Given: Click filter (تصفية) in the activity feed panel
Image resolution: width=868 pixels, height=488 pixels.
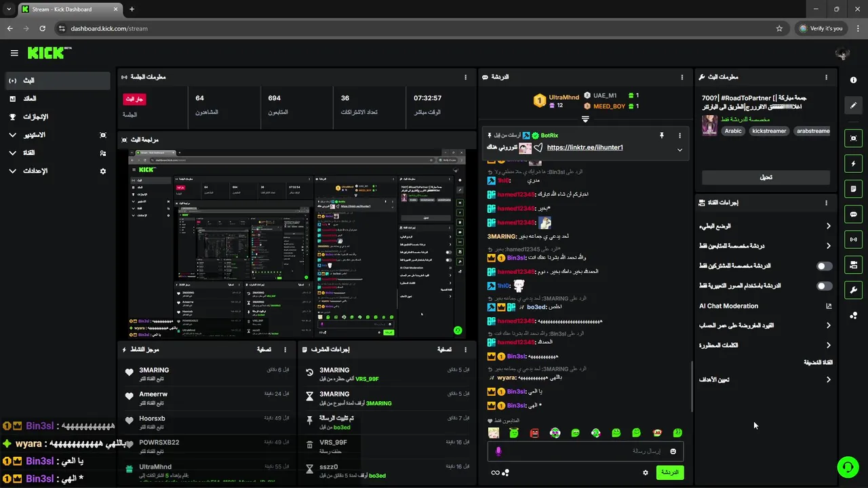Looking at the screenshot, I should pos(264,350).
